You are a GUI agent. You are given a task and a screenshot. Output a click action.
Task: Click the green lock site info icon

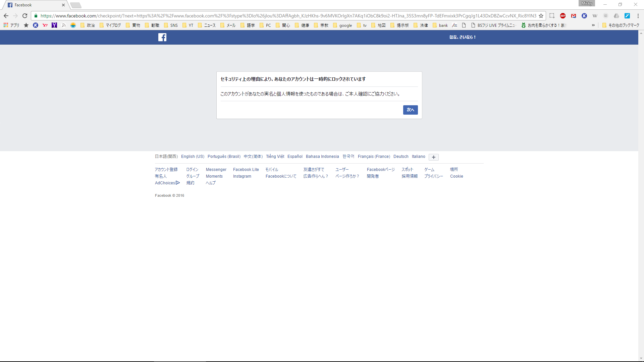point(36,16)
